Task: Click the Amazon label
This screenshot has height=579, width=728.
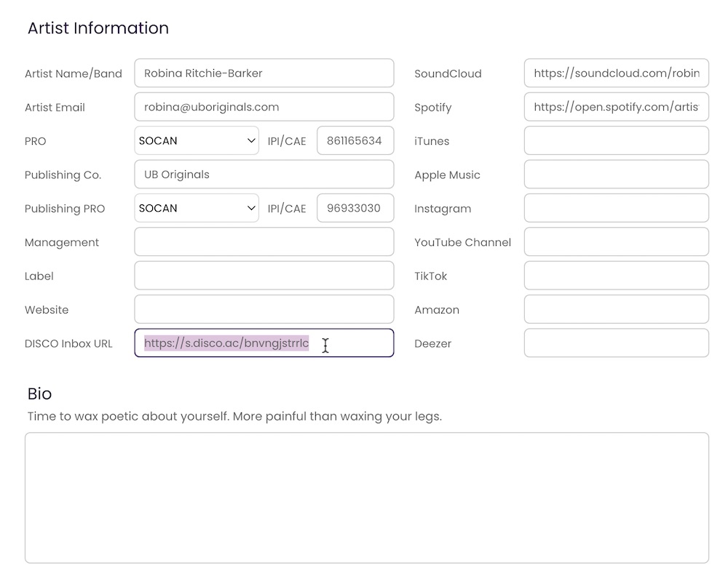Action: pos(436,310)
